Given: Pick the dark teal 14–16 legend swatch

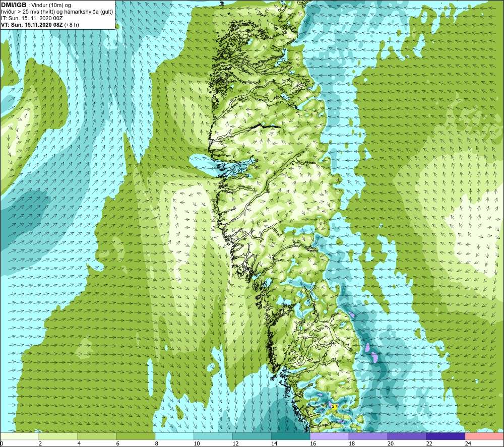Looking at the screenshot, I should (291, 436).
